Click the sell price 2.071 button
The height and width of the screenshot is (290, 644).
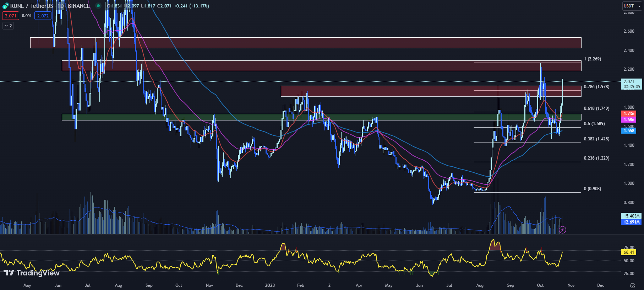[11, 16]
